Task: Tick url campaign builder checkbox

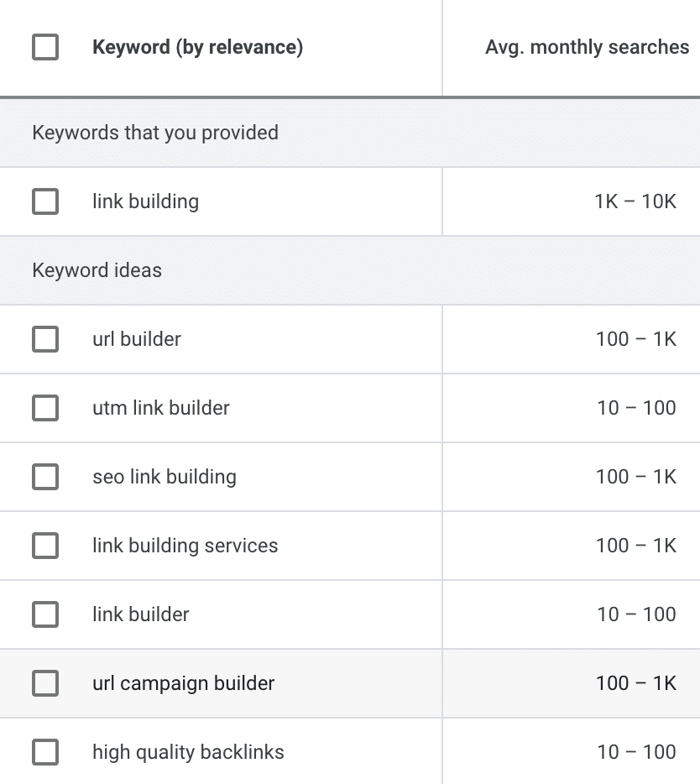Action: [45, 683]
